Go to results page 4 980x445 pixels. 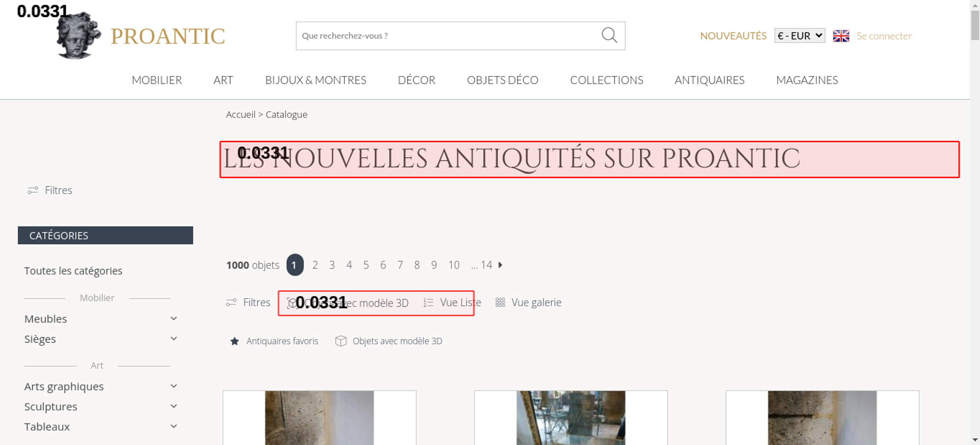tap(349, 265)
